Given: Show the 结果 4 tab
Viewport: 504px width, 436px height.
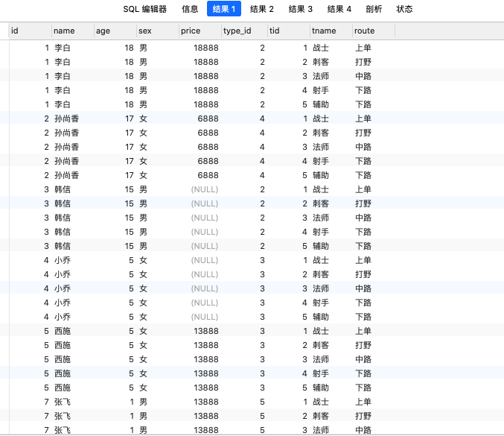Looking at the screenshot, I should [339, 9].
